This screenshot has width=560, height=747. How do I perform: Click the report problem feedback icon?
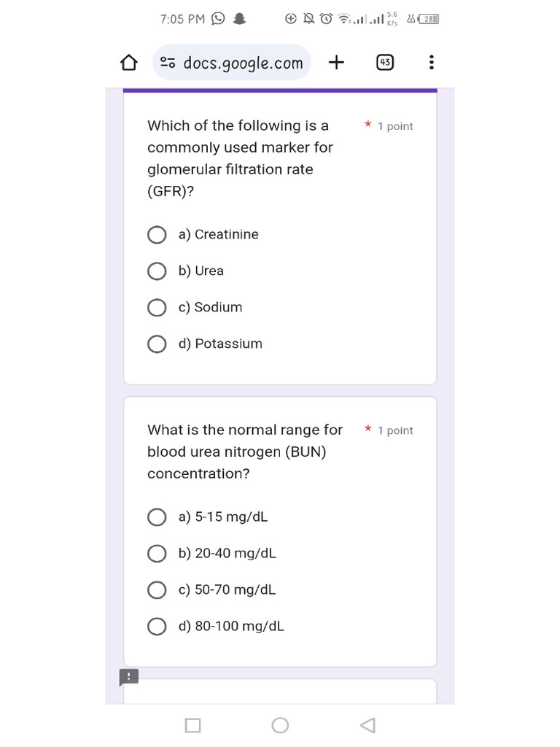(128, 677)
